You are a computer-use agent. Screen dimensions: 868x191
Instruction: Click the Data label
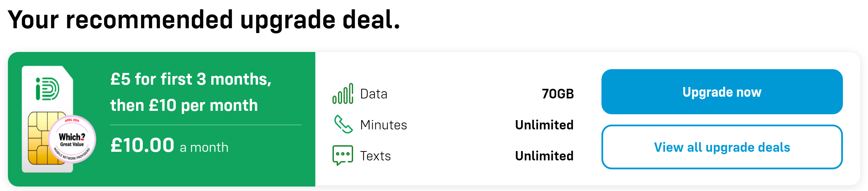(374, 94)
